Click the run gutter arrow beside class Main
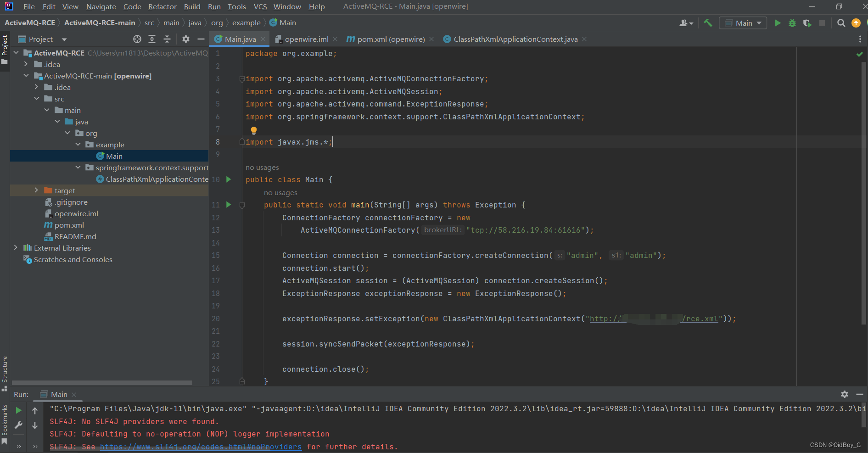The width and height of the screenshot is (868, 453). (x=229, y=179)
